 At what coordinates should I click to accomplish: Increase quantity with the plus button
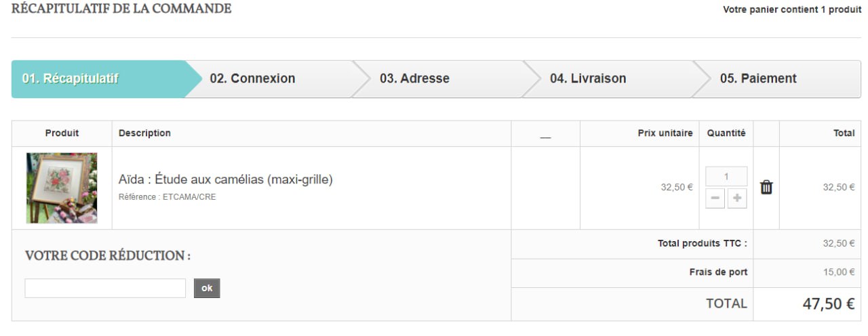pos(737,199)
